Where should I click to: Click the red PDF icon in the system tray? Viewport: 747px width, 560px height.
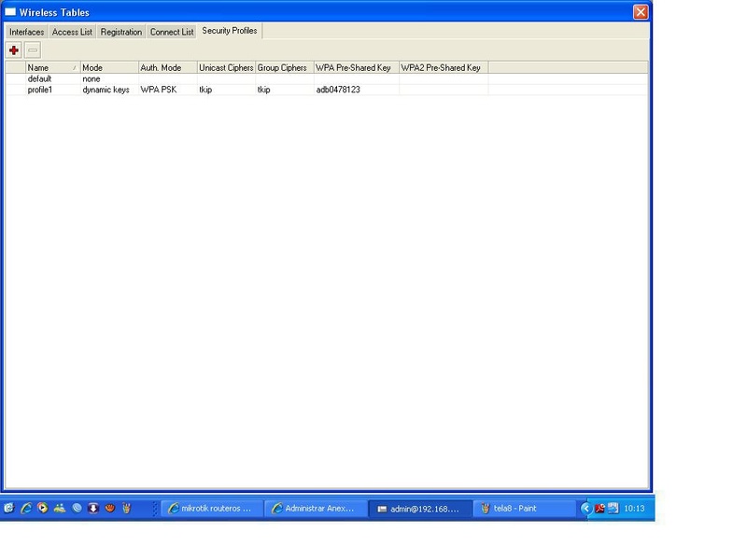[x=599, y=508]
